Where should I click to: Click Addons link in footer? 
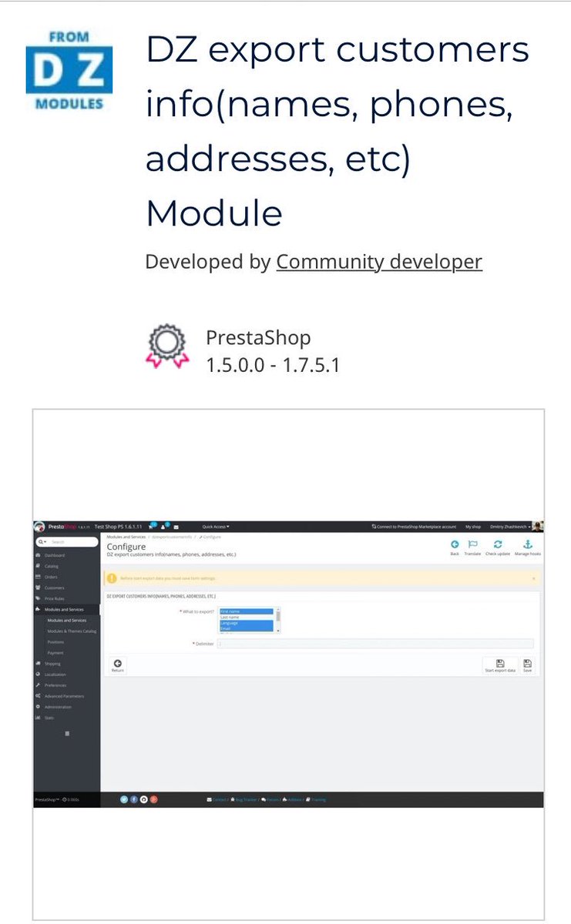(x=293, y=800)
